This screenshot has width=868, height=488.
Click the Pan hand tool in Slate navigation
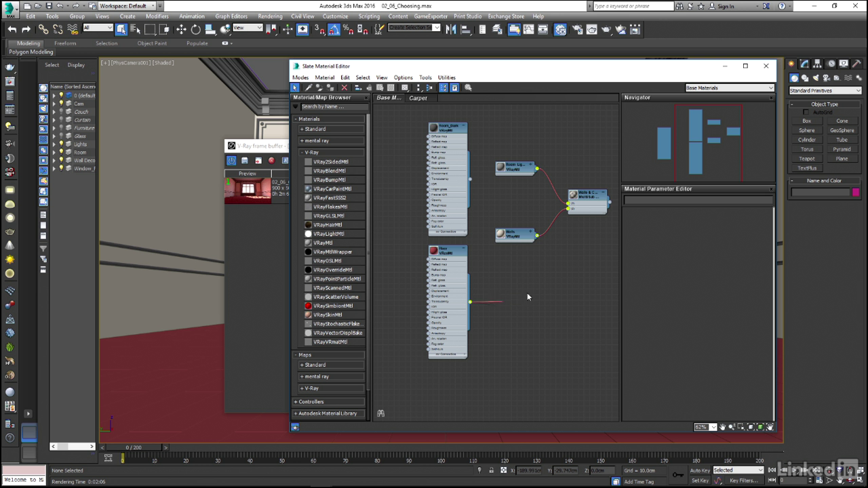tap(722, 427)
